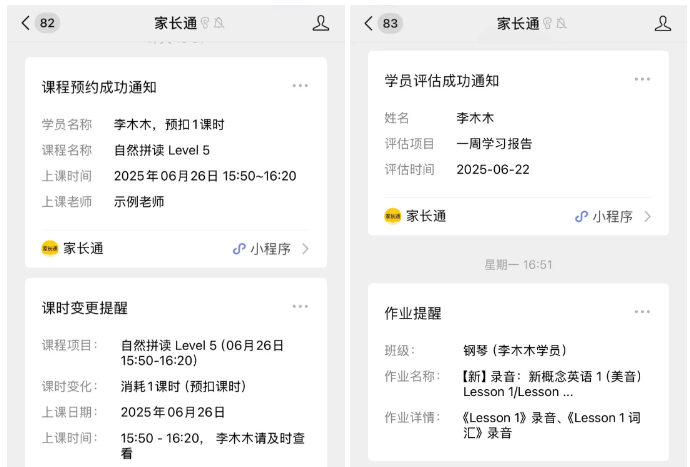The image size is (690, 467).
Task: Open chevron arrow on 课程预约成功通知 card footer
Action: tap(305, 249)
